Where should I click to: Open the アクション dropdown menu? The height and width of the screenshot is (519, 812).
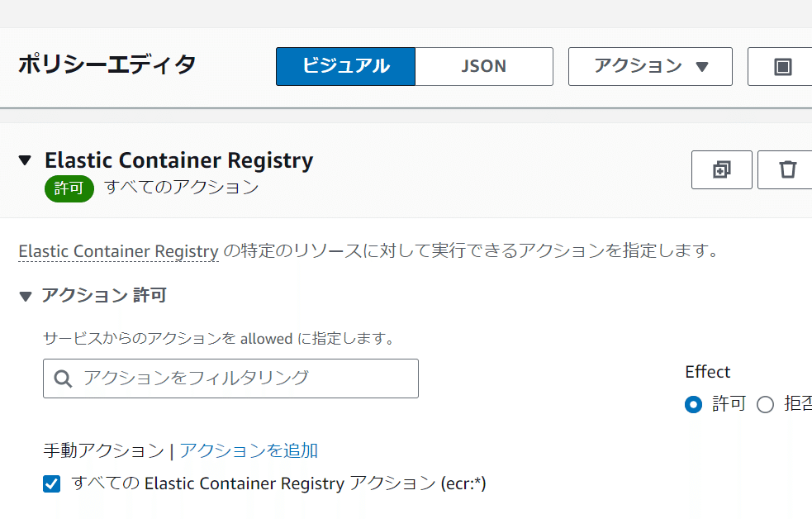click(x=650, y=67)
